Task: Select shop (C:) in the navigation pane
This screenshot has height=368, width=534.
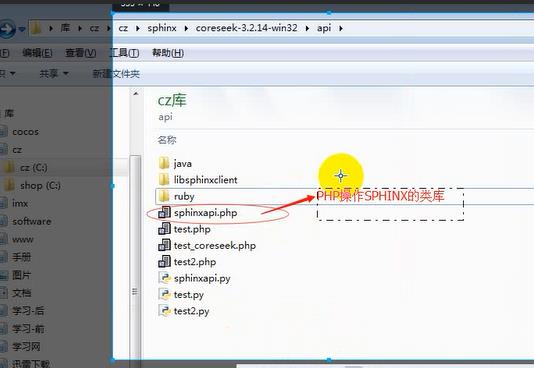Action: click(x=40, y=186)
